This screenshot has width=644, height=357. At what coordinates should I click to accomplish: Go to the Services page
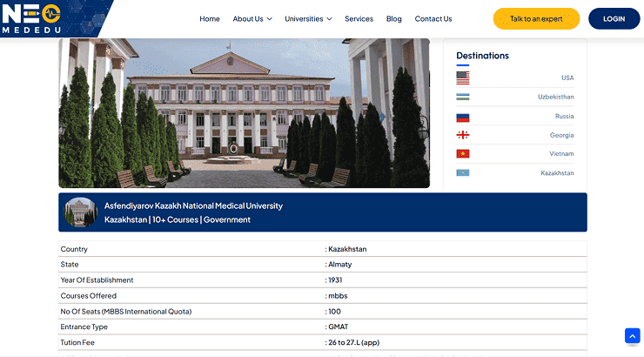point(359,19)
